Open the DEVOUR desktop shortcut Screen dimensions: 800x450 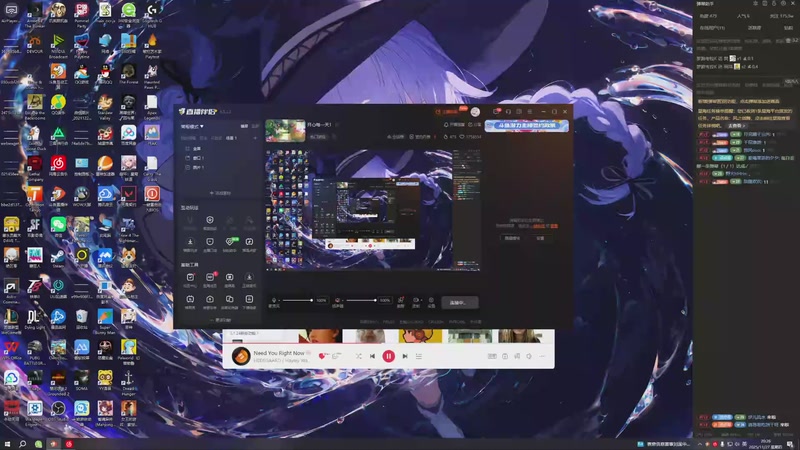pyautogui.click(x=35, y=44)
